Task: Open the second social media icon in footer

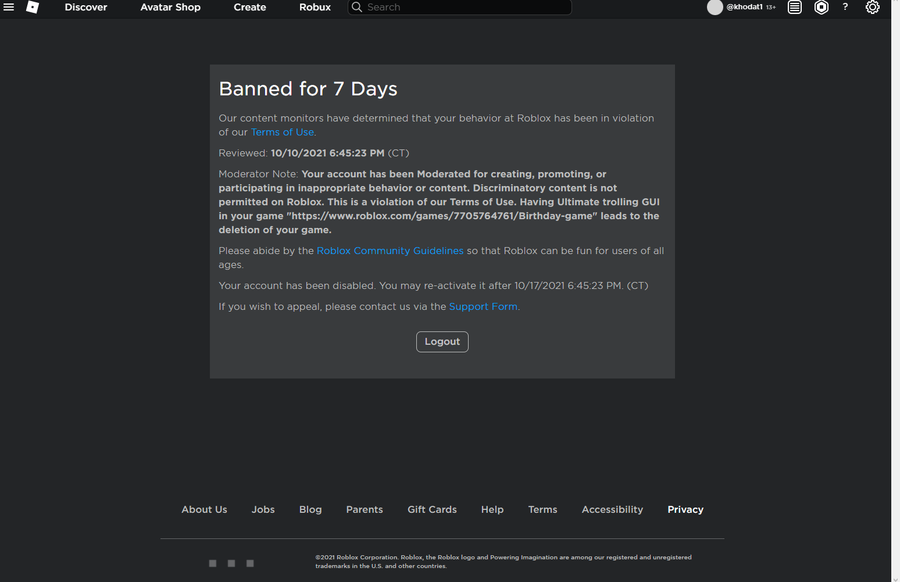Action: pyautogui.click(x=231, y=563)
